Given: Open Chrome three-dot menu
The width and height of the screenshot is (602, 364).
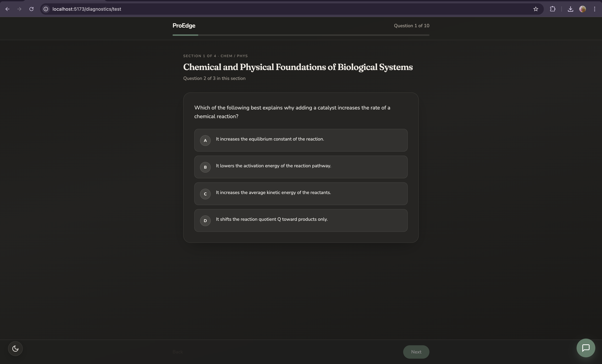Looking at the screenshot, I should 594,9.
